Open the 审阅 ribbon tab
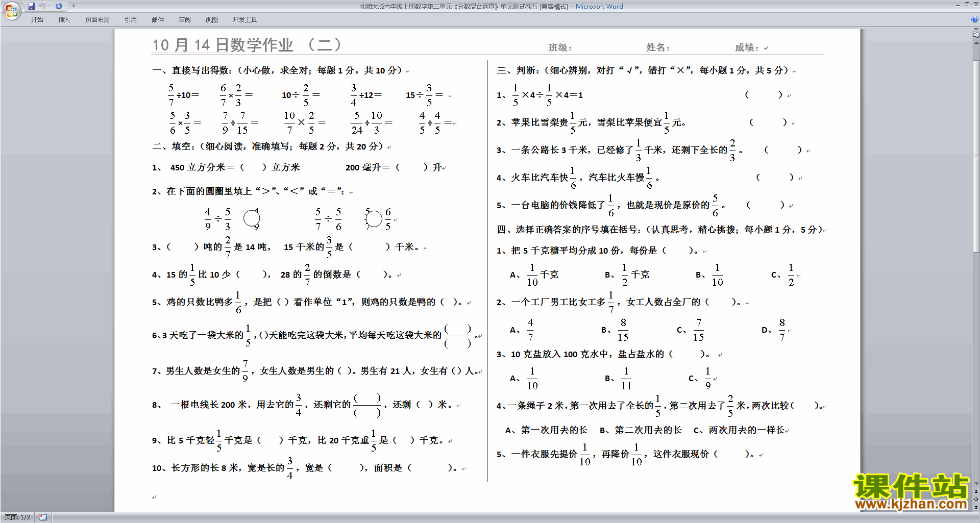This screenshot has height=523, width=980. (185, 20)
